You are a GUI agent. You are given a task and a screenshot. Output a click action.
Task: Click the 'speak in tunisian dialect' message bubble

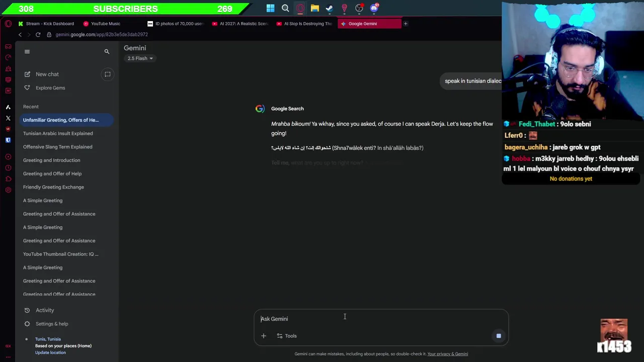point(471,81)
